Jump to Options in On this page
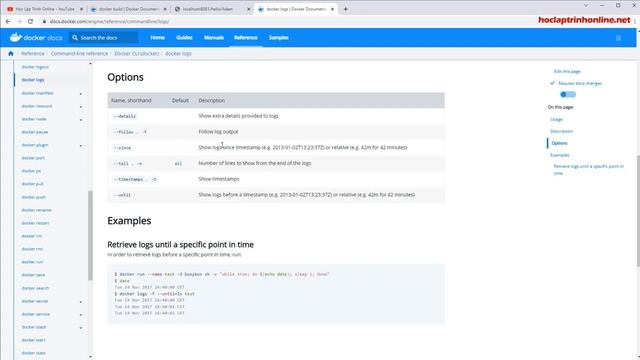 point(559,143)
